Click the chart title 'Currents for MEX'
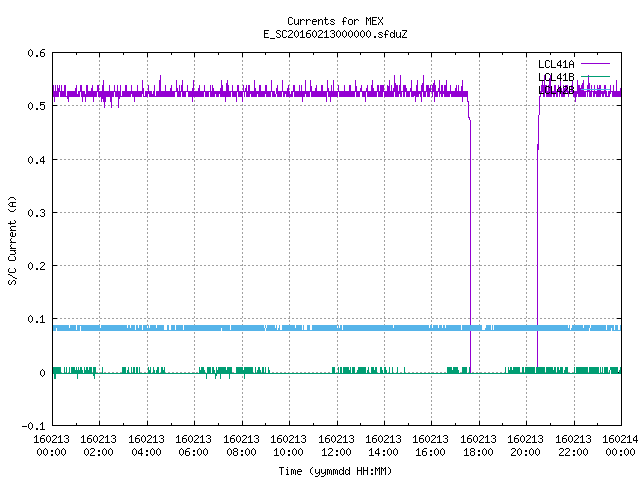640x480 pixels. click(x=335, y=21)
